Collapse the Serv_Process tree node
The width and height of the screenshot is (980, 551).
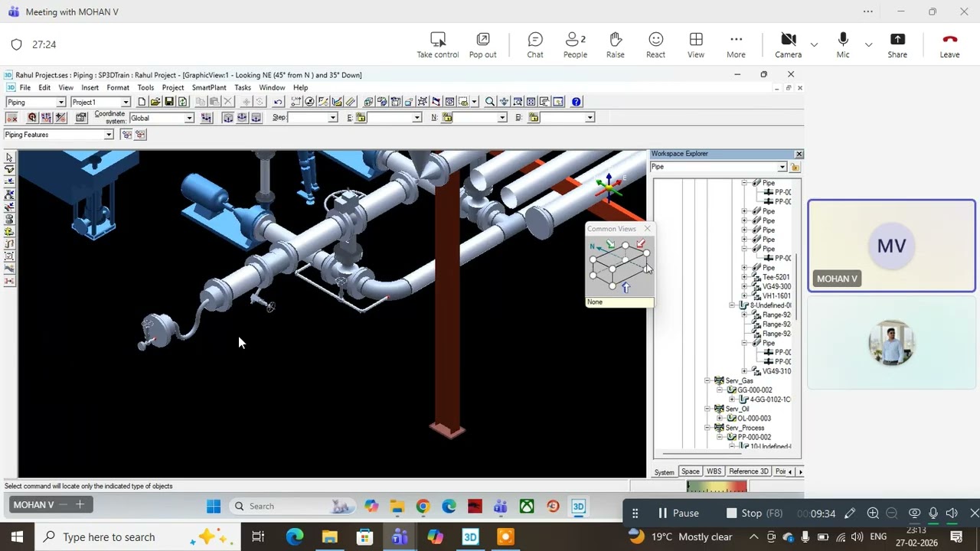pos(708,428)
